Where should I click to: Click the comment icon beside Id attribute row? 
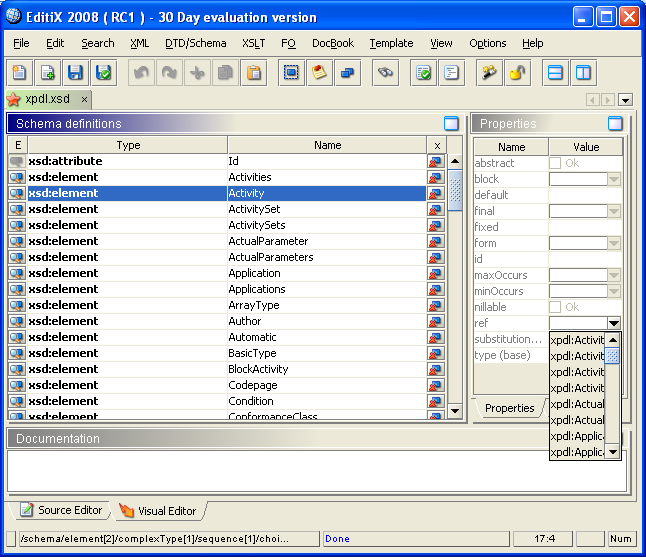pos(17,161)
